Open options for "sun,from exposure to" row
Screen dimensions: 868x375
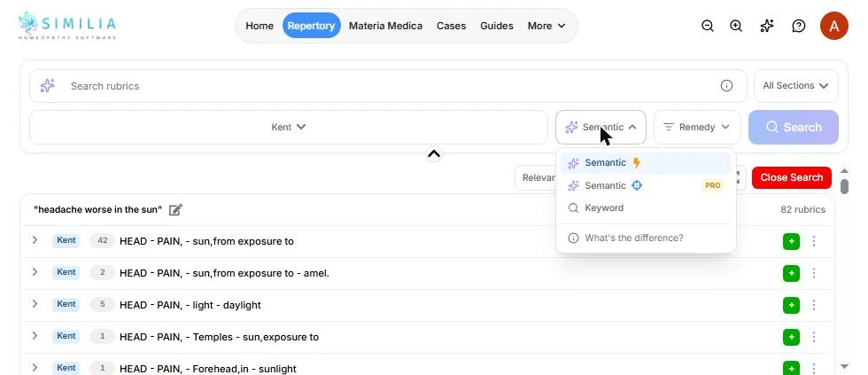[814, 241]
